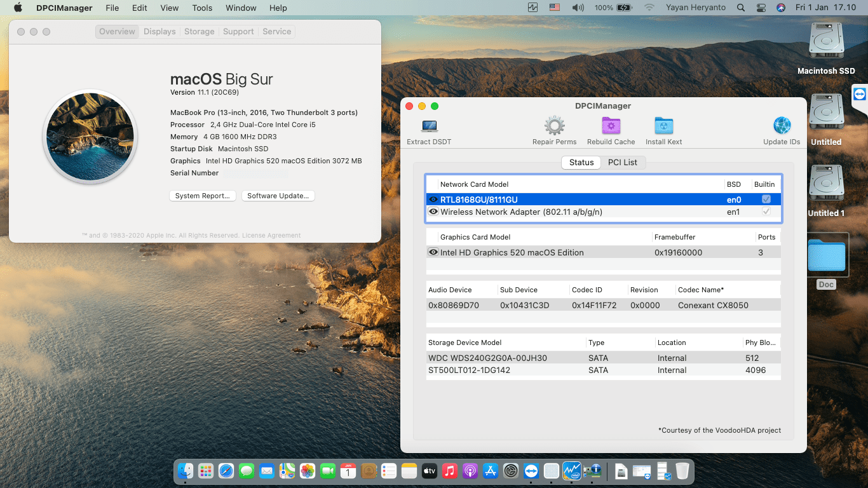Click the Install Kext icon

663,126
